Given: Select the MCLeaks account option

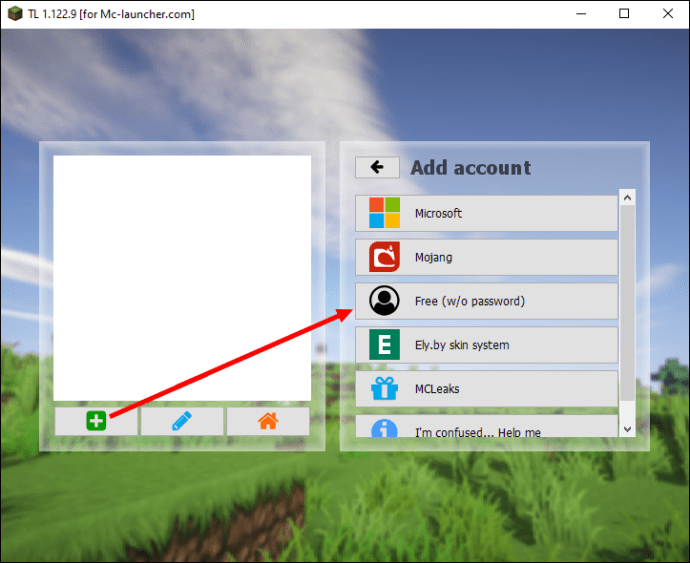Looking at the screenshot, I should point(486,389).
